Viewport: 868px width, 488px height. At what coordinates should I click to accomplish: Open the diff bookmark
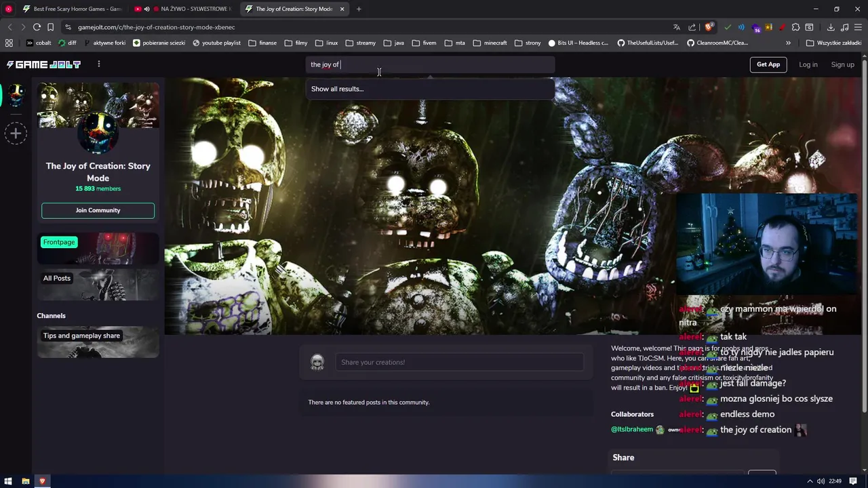[67, 43]
